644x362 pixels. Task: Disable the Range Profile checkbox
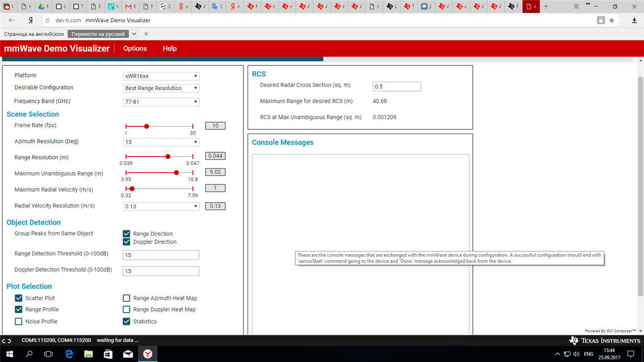pos(18,310)
